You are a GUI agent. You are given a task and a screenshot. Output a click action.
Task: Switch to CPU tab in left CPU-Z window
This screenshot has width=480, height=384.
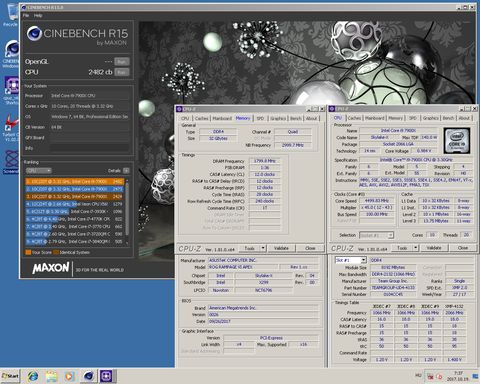pyautogui.click(x=185, y=118)
